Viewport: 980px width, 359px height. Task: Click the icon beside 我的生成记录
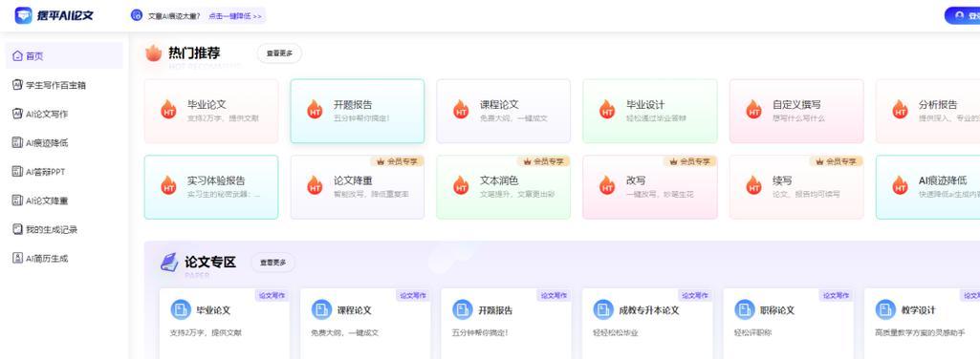[x=17, y=230]
